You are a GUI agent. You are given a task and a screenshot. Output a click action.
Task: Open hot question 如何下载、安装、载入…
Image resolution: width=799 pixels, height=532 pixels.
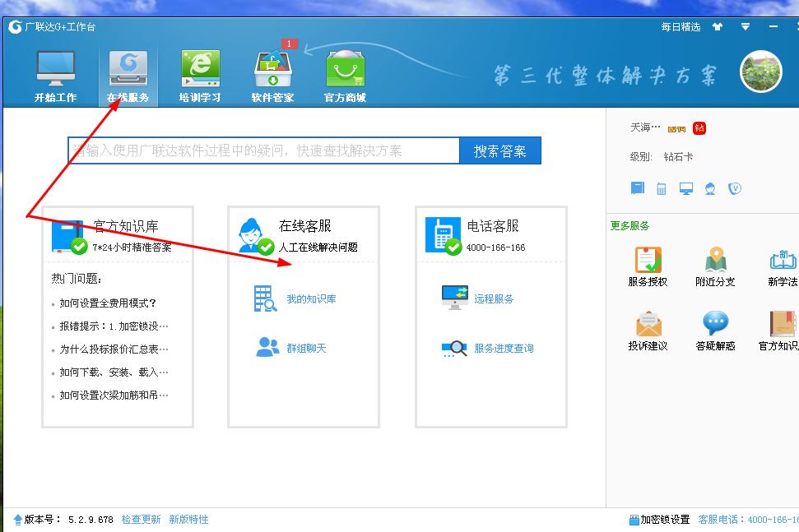click(x=114, y=372)
